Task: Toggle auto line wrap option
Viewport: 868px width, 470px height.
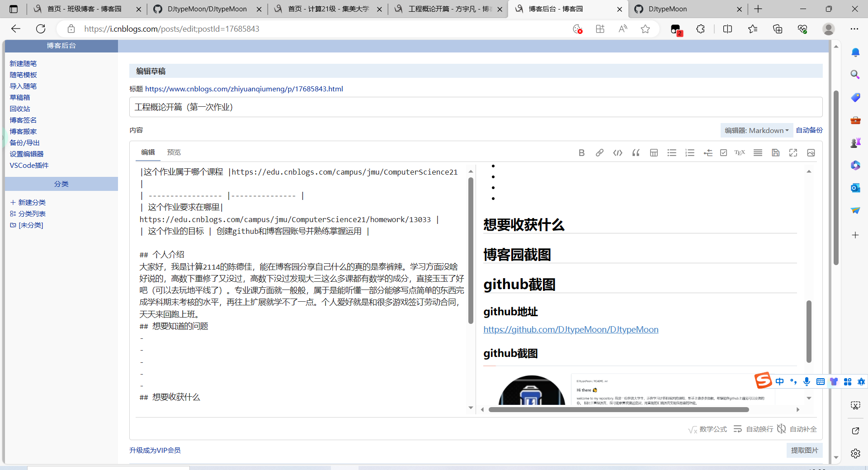Action: [x=753, y=429]
